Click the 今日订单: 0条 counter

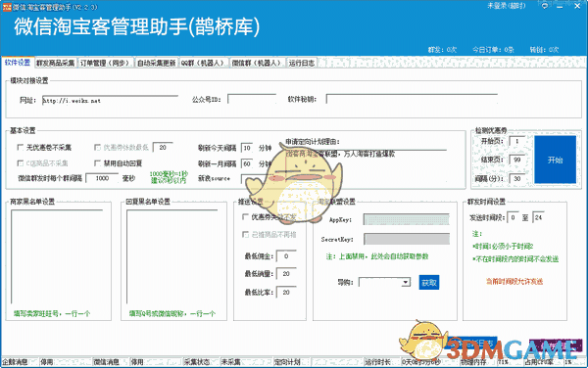tap(493, 49)
